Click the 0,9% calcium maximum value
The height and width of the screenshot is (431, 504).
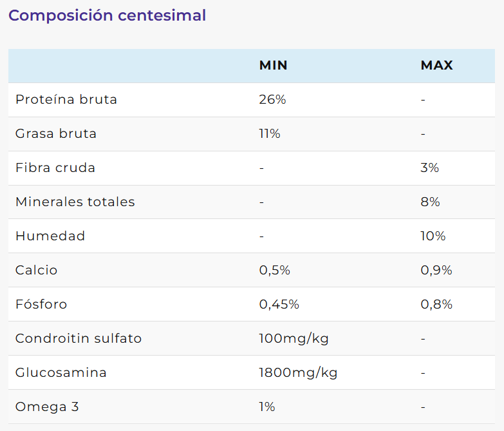click(x=436, y=271)
